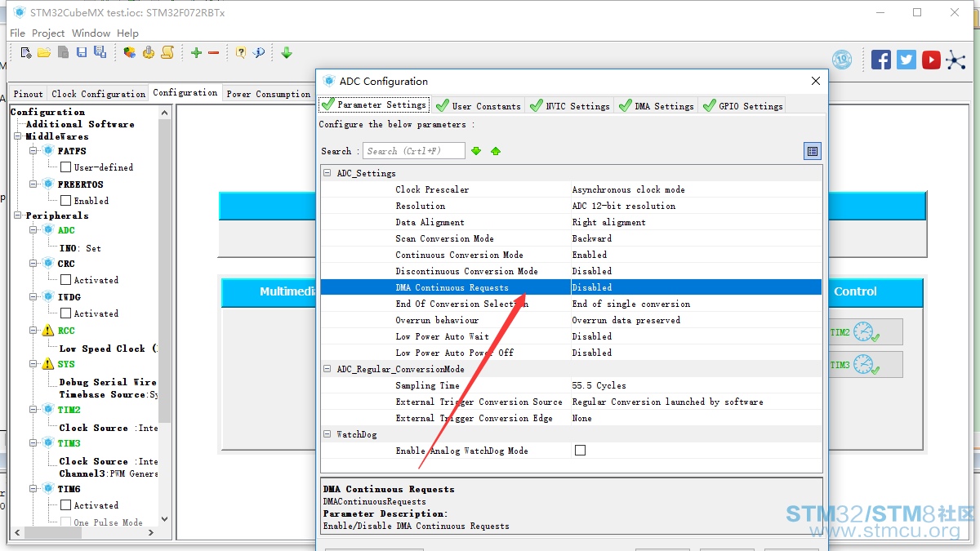The width and height of the screenshot is (980, 551).
Task: Click search next green down arrow
Action: (476, 151)
